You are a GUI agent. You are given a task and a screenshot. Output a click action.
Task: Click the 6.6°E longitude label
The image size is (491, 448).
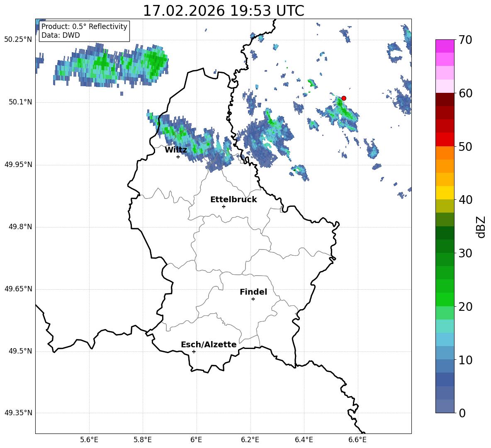click(357, 440)
